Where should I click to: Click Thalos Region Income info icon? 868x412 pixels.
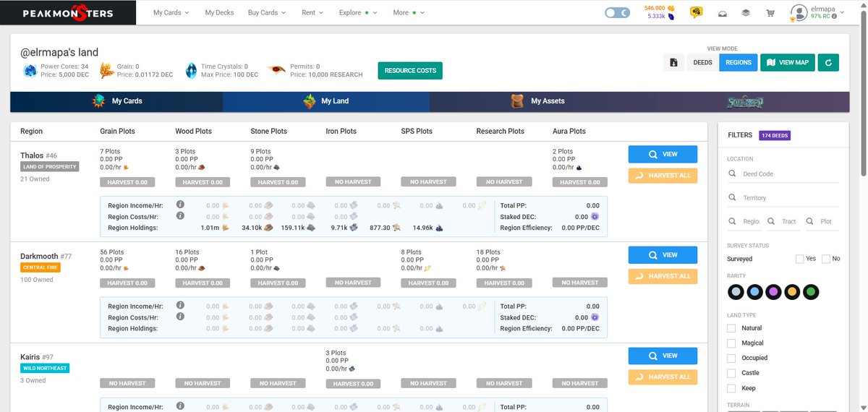coord(180,205)
